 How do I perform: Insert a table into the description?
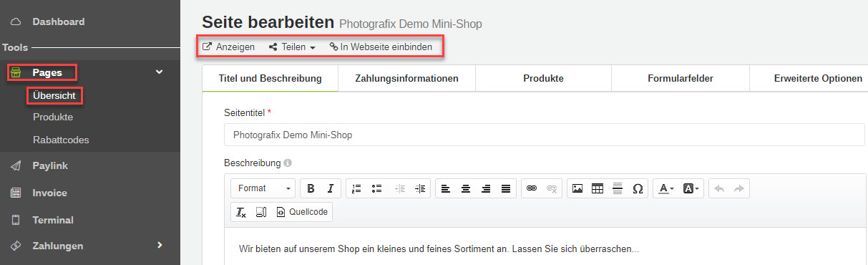[597, 188]
